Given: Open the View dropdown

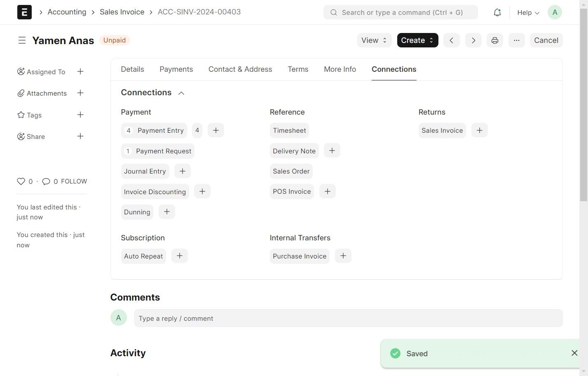Looking at the screenshot, I should click(x=374, y=40).
